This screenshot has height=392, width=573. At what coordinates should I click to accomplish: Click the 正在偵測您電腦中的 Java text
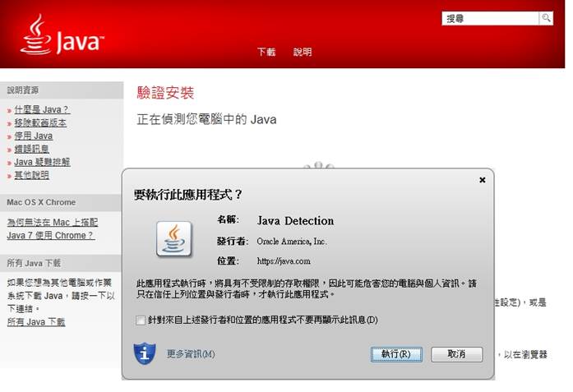click(x=206, y=119)
